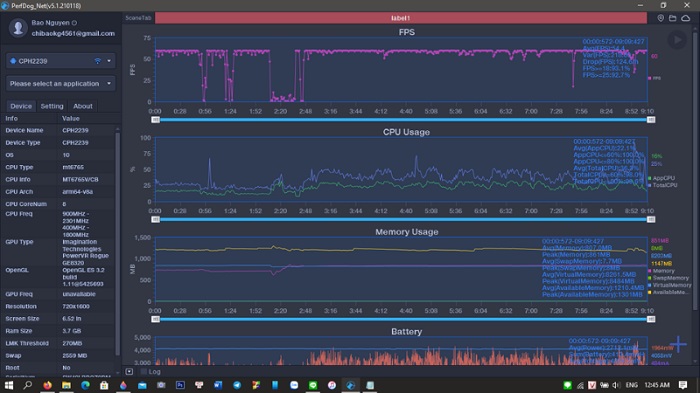Enable the Log checkbox

[x=144, y=371]
